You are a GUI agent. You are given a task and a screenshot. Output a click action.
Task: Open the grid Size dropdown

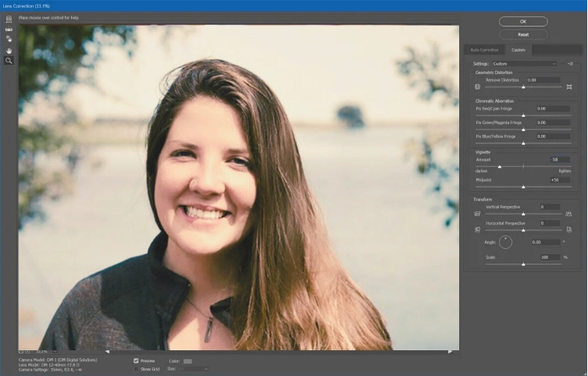(x=193, y=369)
